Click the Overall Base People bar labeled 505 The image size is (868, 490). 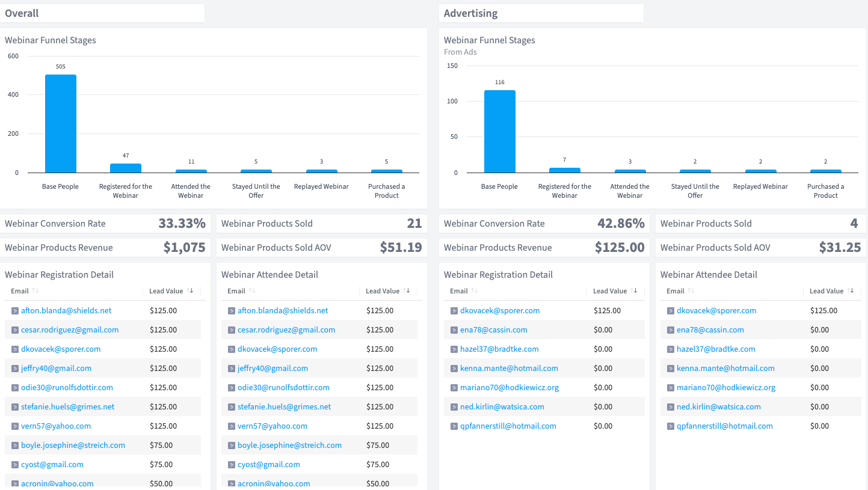[x=61, y=124]
